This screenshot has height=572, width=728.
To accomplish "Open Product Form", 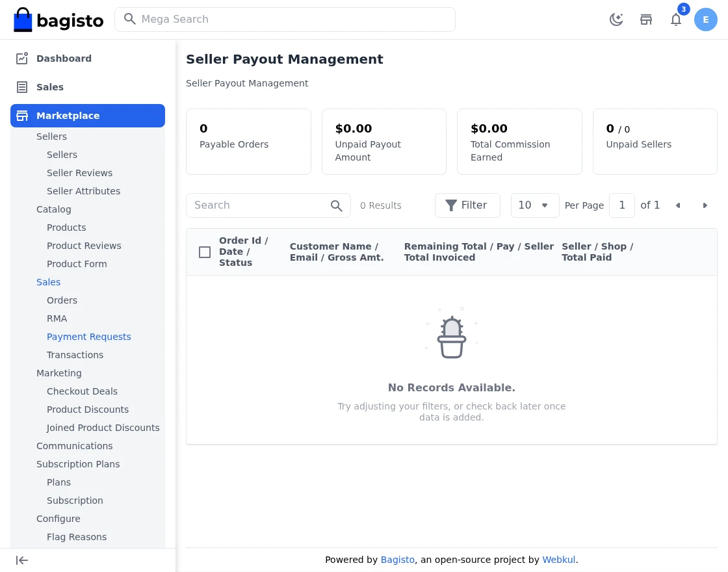I will [77, 264].
